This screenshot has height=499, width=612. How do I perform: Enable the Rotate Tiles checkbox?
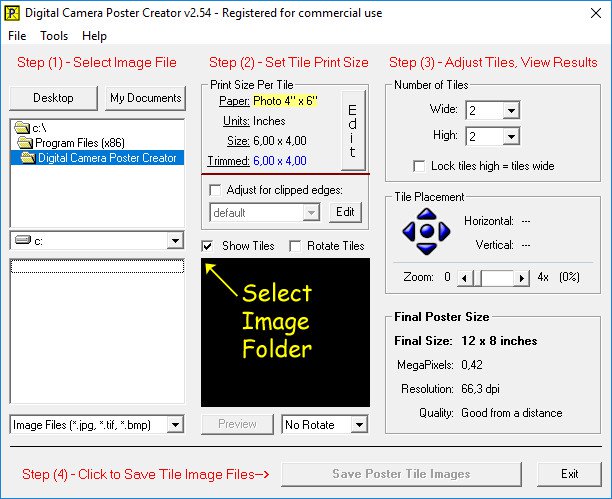click(x=295, y=246)
